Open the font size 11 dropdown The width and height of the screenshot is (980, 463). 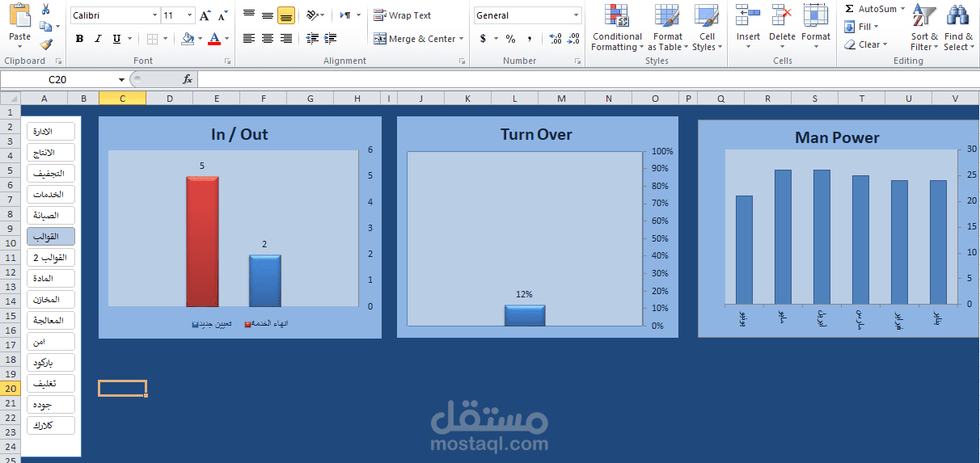[190, 15]
